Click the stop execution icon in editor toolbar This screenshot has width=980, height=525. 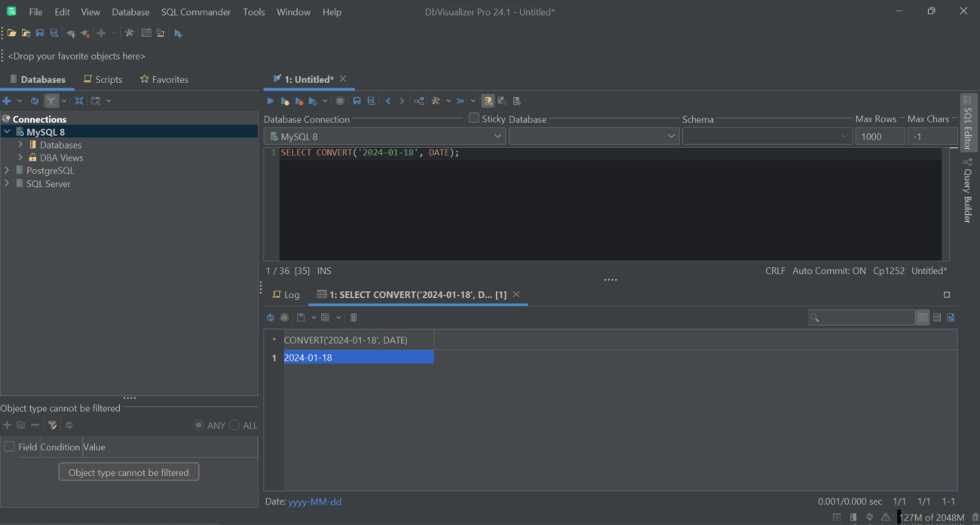click(x=340, y=100)
